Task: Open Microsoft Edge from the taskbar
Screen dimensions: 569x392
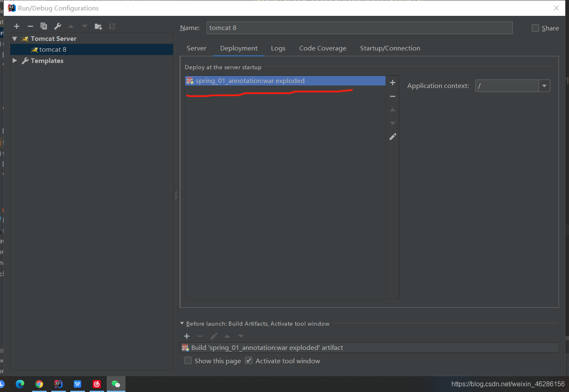Action: [20, 384]
